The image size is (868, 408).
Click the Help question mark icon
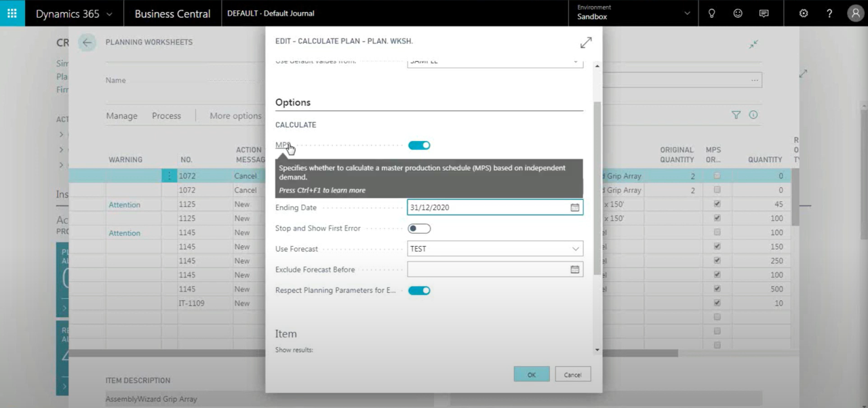pyautogui.click(x=829, y=13)
